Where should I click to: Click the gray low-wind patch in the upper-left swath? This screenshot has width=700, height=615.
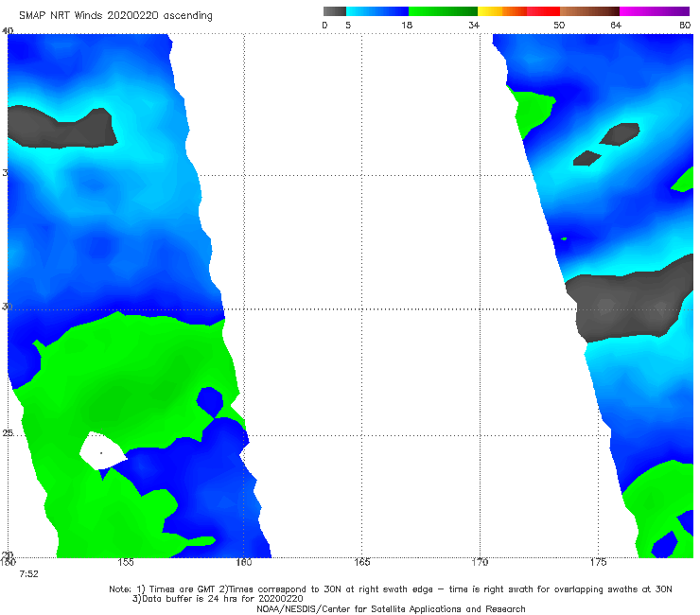[61, 128]
